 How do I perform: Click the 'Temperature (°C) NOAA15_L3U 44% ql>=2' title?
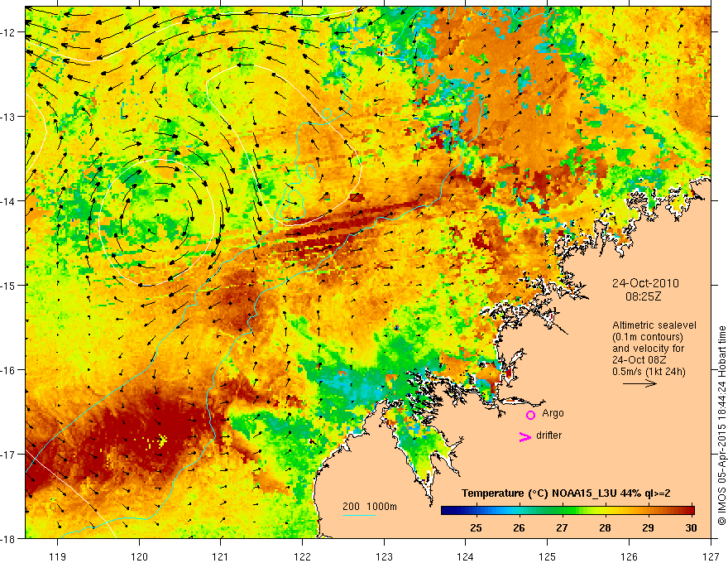[x=566, y=493]
